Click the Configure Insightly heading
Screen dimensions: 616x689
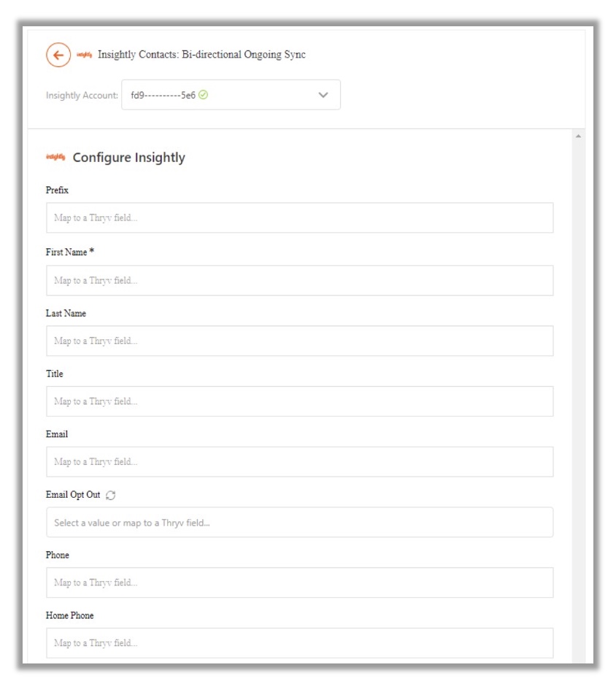click(128, 158)
